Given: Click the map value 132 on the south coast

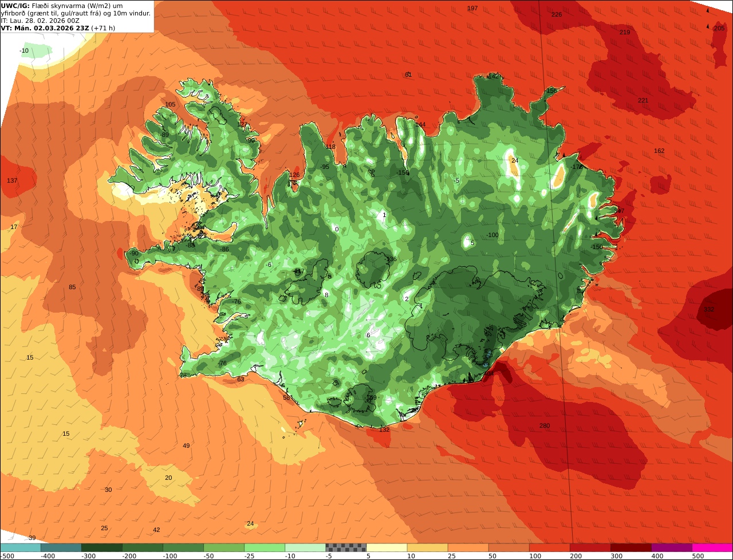Looking at the screenshot, I should point(384,429).
